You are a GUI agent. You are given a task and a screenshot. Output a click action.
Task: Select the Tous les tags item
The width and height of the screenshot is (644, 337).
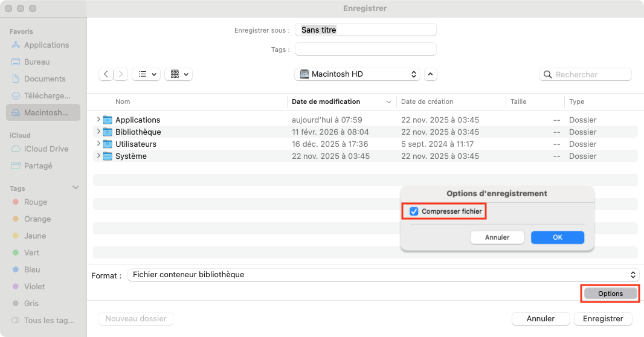coord(43,321)
